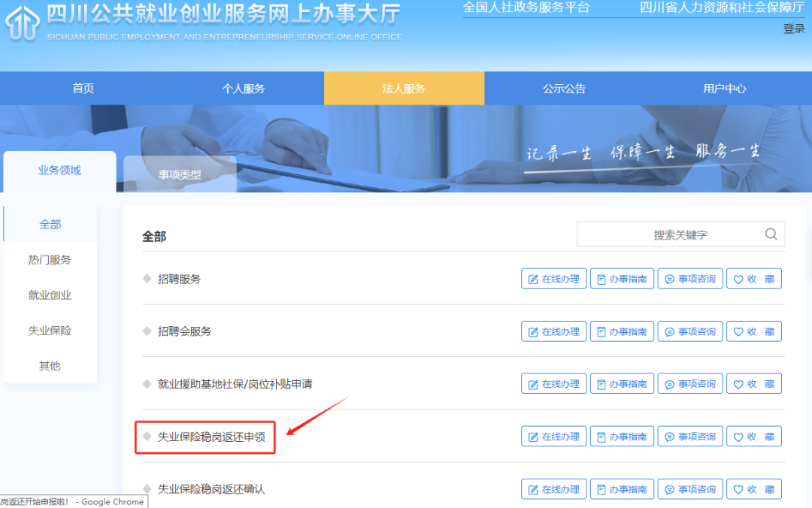Screen dimensions: 812x508
Task: Open the 公示公告 menu item
Action: click(x=565, y=88)
